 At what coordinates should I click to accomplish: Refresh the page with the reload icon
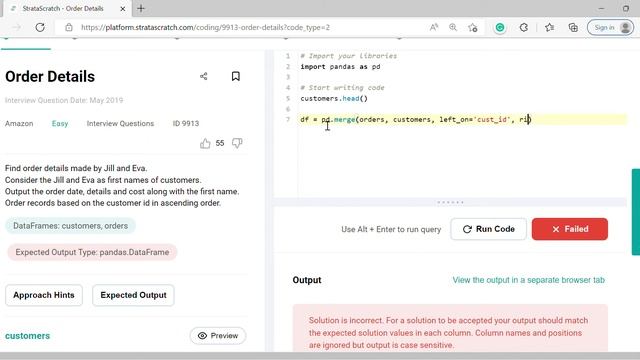coord(40,27)
